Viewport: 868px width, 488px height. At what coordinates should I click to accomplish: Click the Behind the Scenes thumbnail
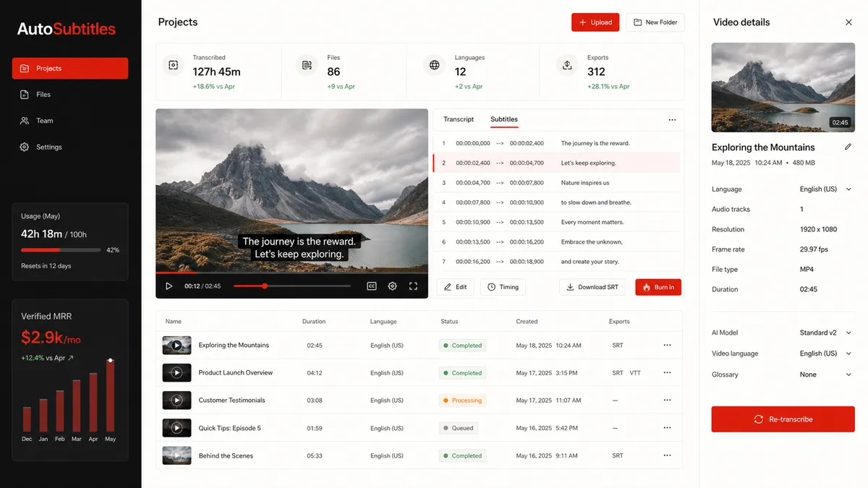click(176, 456)
